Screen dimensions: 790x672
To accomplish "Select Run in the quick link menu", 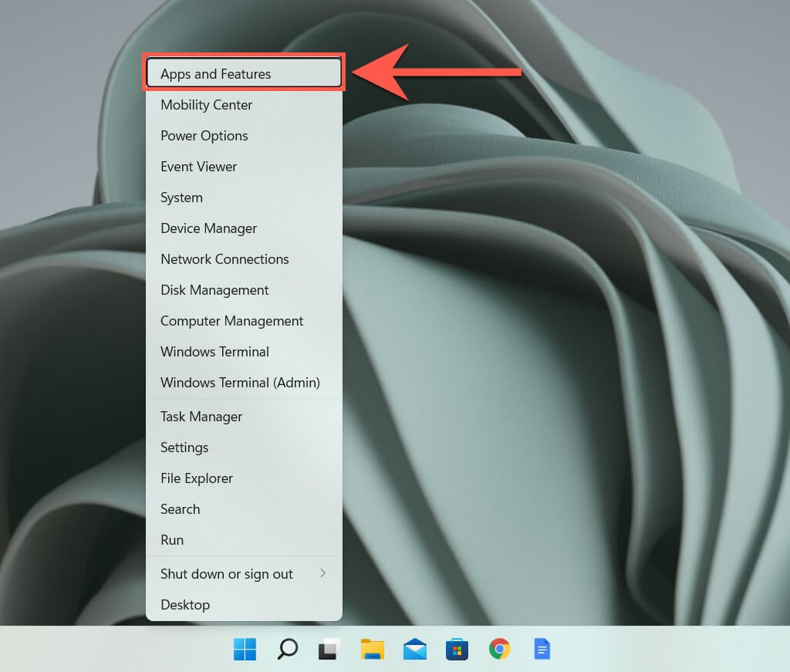I will [x=172, y=540].
